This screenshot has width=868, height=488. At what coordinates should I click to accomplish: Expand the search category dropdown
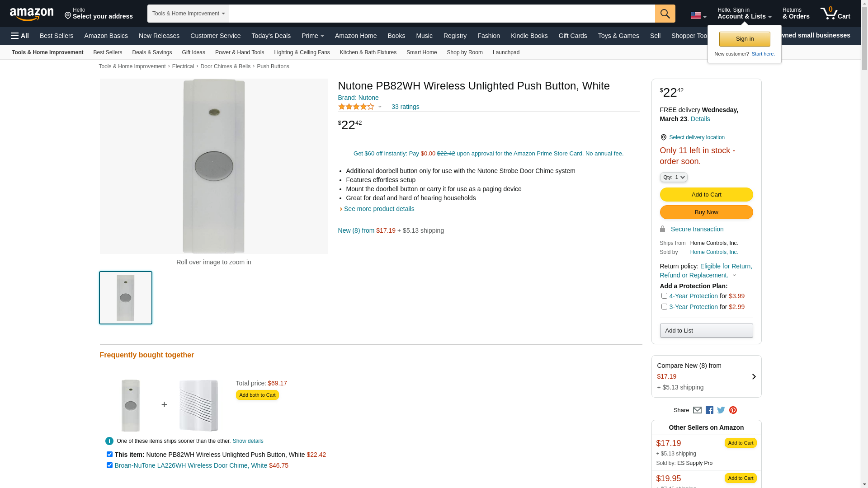point(188,14)
